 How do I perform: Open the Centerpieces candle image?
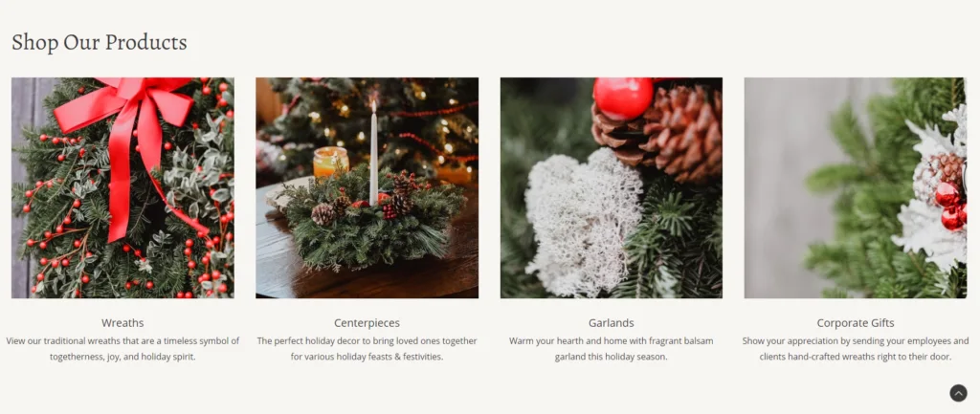pyautogui.click(x=367, y=187)
